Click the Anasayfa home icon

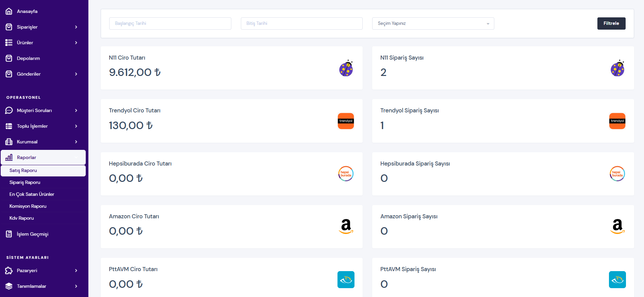click(9, 11)
